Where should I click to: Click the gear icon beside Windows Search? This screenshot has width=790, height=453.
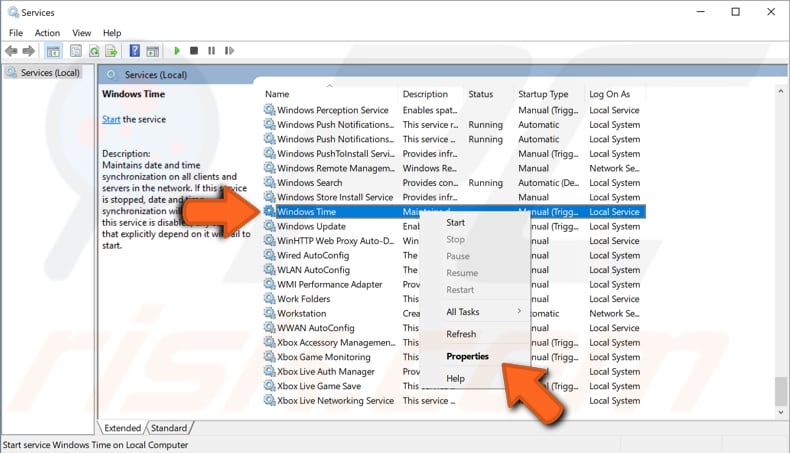coord(270,182)
